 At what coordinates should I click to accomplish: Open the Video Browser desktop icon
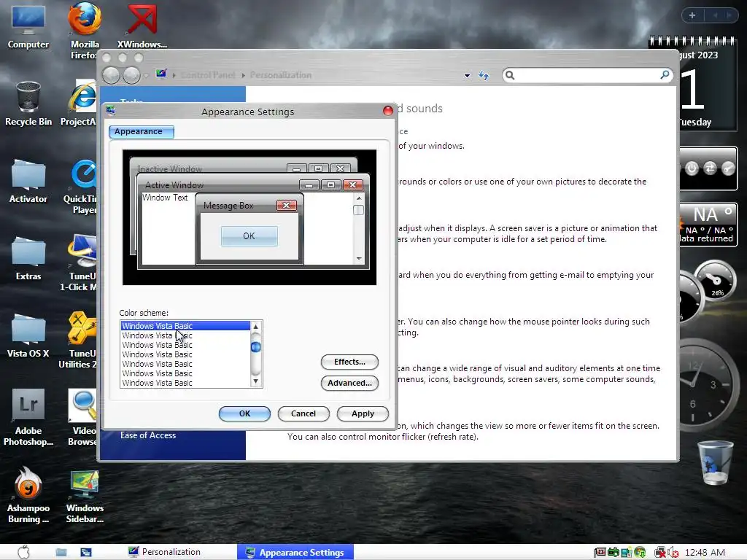(x=82, y=418)
